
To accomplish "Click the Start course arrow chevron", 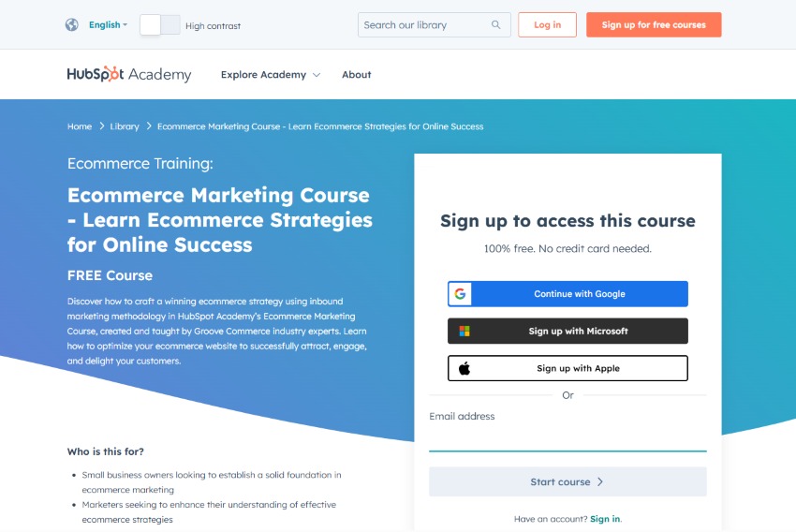I will pyautogui.click(x=600, y=481).
